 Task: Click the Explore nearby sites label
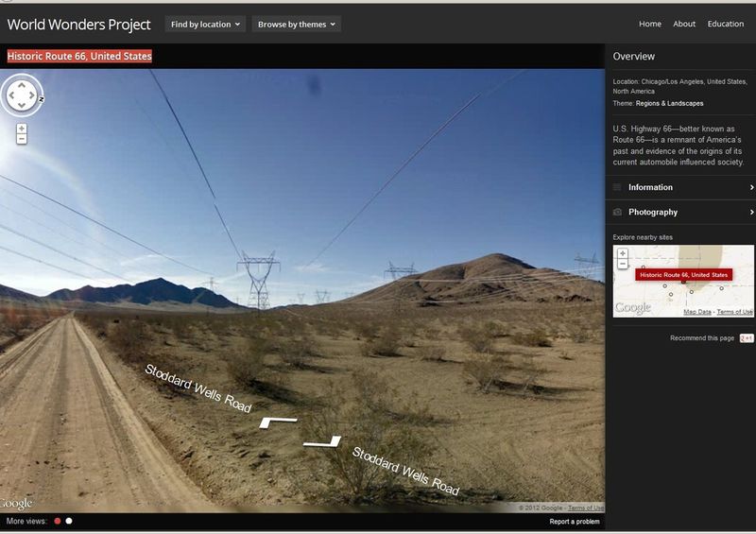coord(643,237)
